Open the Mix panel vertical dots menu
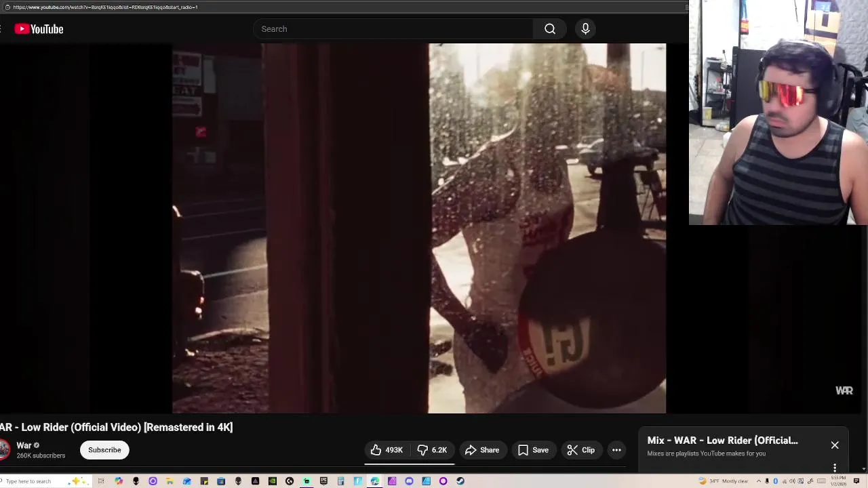 pyautogui.click(x=835, y=468)
